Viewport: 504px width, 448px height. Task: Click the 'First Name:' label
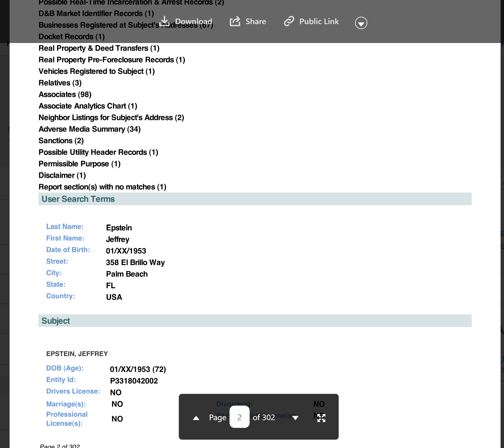pos(65,238)
